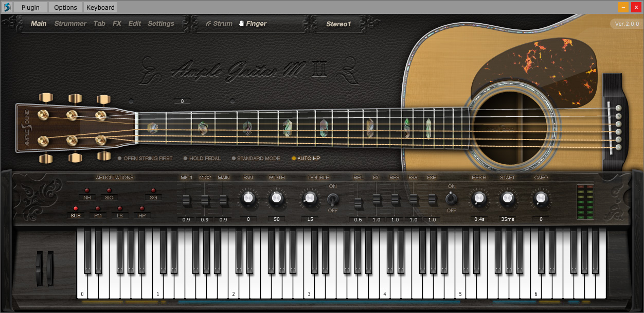Select Finger playing mode
The width and height of the screenshot is (644, 313).
[x=253, y=24]
